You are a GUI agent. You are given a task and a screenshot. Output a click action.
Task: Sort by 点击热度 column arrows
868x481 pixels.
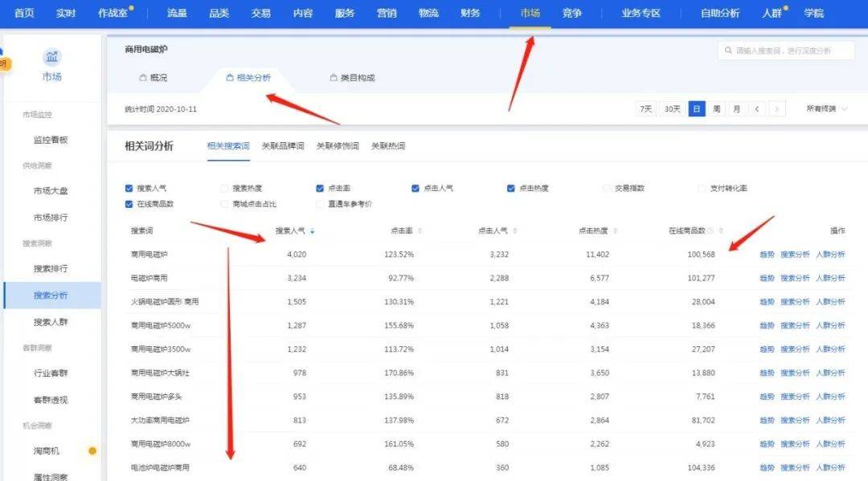point(616,231)
